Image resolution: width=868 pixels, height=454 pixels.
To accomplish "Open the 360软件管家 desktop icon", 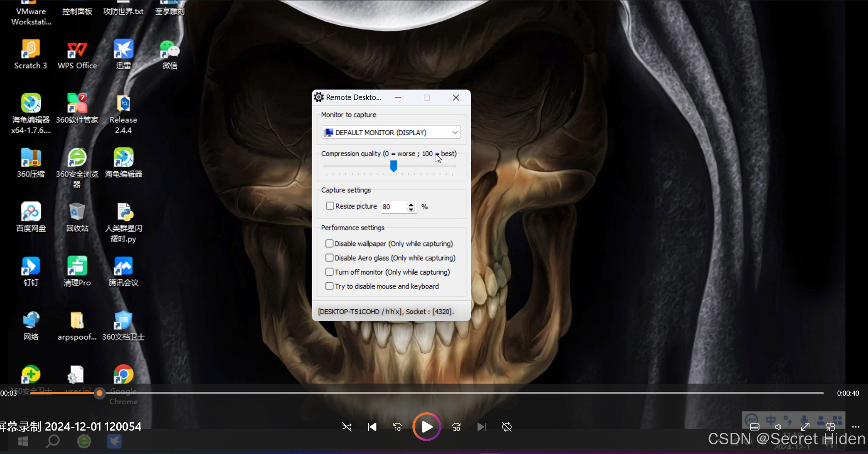I will pos(77,108).
